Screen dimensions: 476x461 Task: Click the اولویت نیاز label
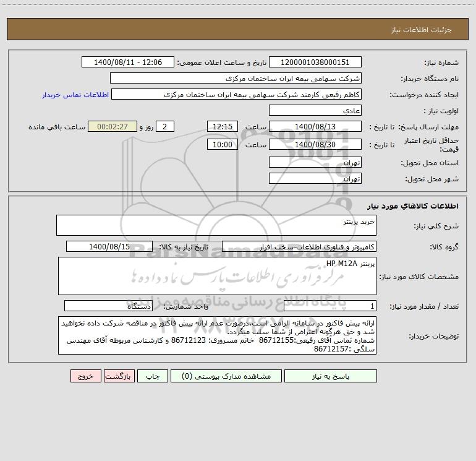(x=441, y=111)
